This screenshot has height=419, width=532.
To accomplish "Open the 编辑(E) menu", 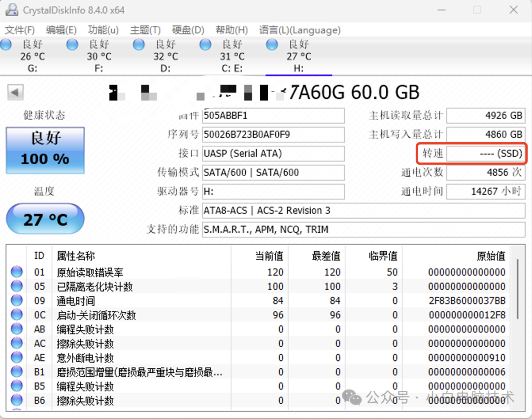I will 62,30.
